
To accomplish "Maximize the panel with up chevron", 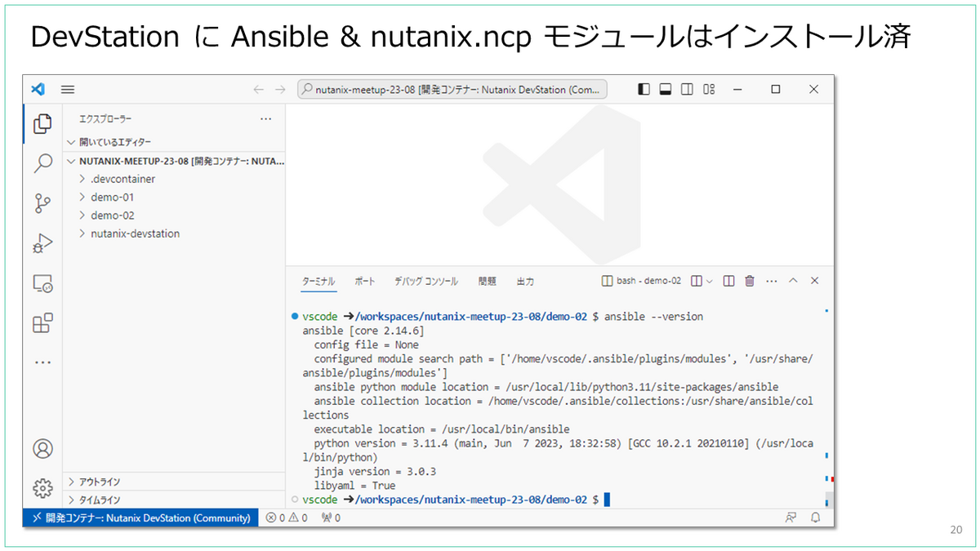I will [x=793, y=281].
